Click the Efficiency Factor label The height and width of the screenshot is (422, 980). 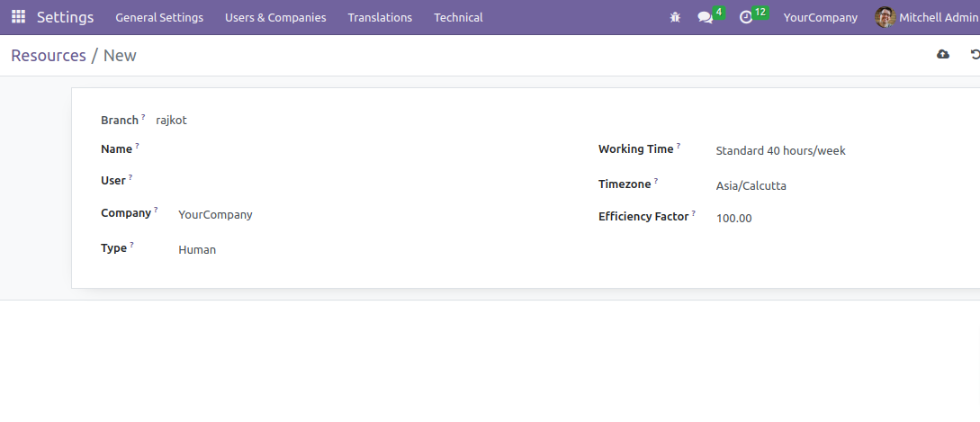coord(643,216)
